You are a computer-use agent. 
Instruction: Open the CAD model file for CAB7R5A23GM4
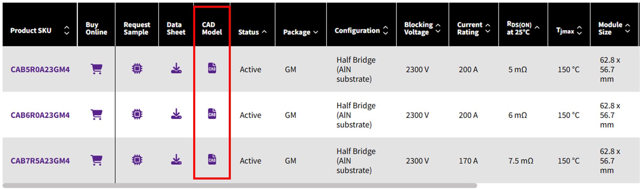pos(212,159)
